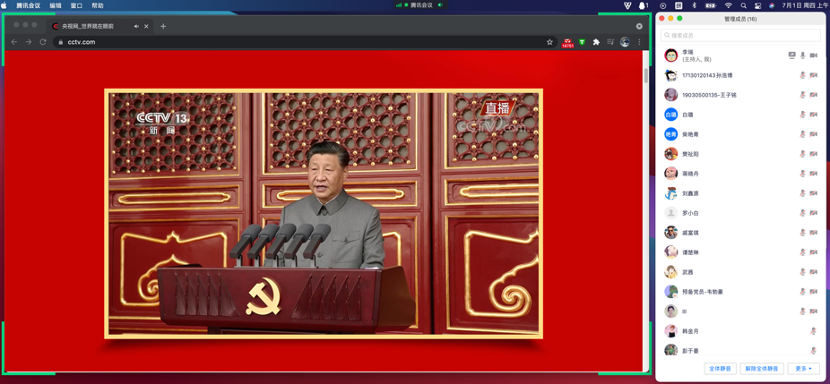Click the search members input field
The width and height of the screenshot is (830, 384).
(741, 35)
